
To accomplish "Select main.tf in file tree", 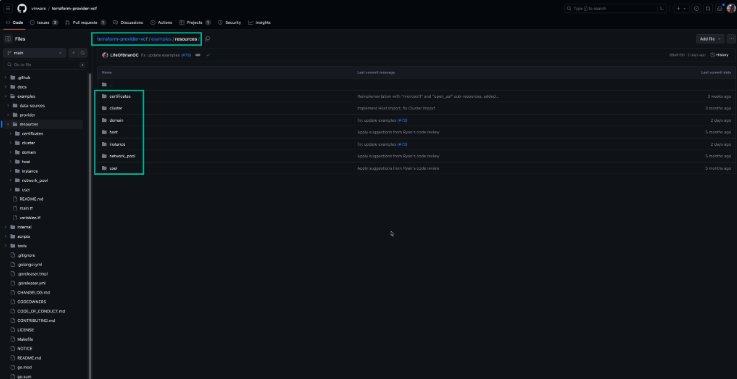I will click(26, 208).
